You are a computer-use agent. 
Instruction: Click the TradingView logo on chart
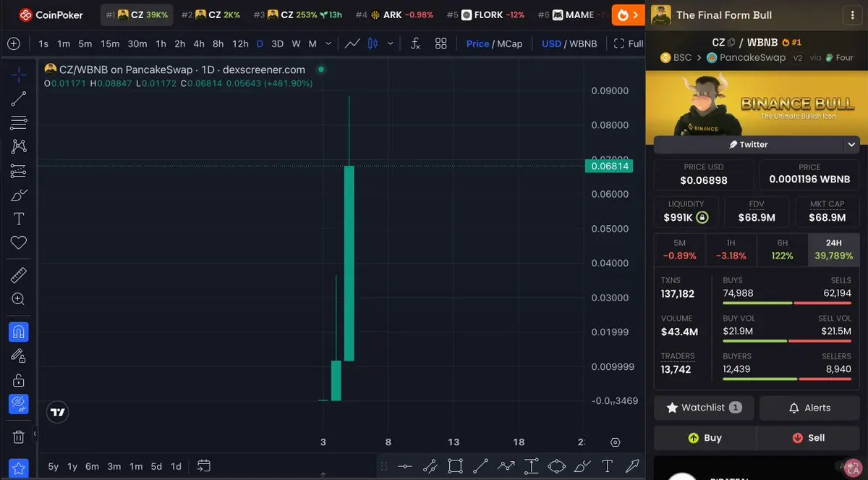[x=58, y=412]
